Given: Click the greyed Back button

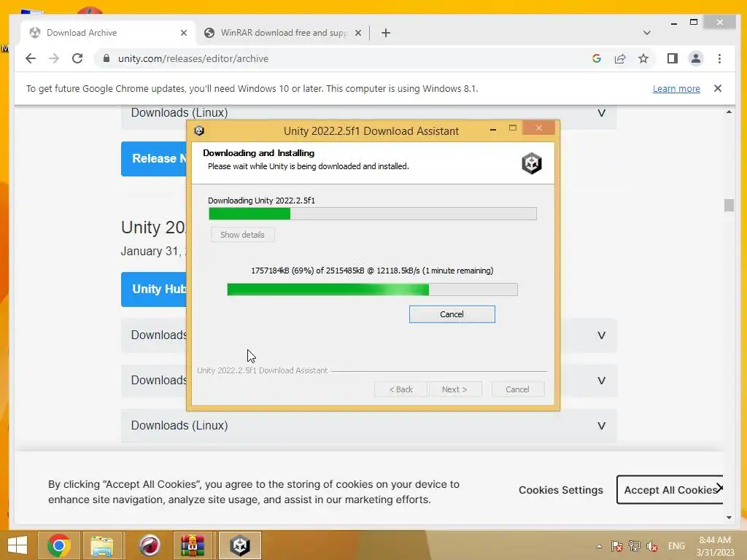Looking at the screenshot, I should [400, 389].
